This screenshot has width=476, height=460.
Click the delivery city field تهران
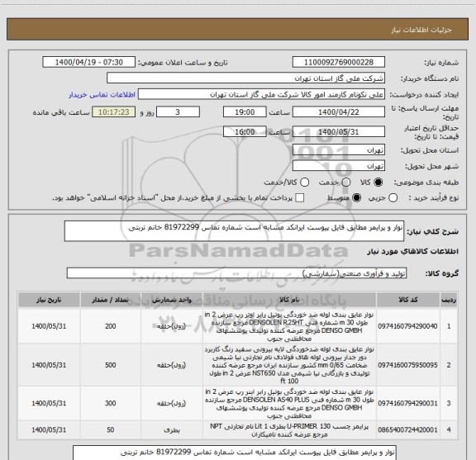339,166
